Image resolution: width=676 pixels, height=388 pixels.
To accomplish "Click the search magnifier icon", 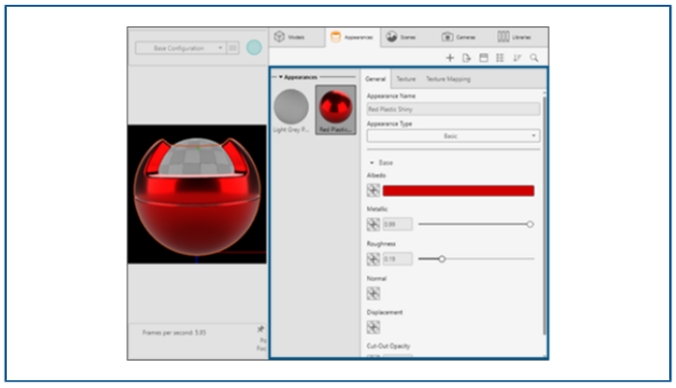I will tap(534, 58).
